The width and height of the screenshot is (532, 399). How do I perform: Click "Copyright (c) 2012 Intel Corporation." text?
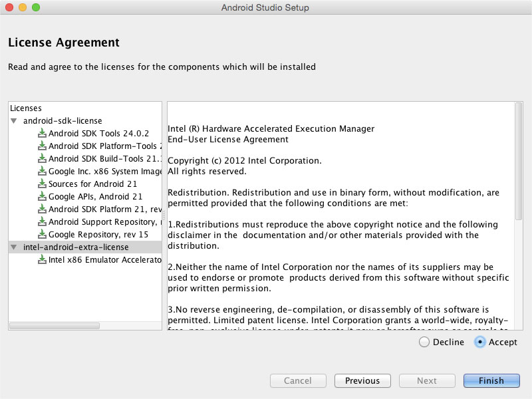(x=244, y=160)
